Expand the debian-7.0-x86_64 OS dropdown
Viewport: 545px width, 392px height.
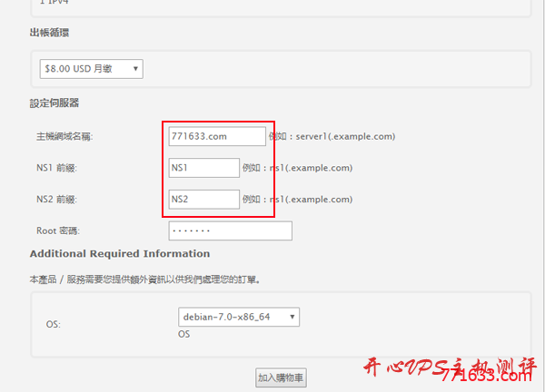pyautogui.click(x=239, y=317)
